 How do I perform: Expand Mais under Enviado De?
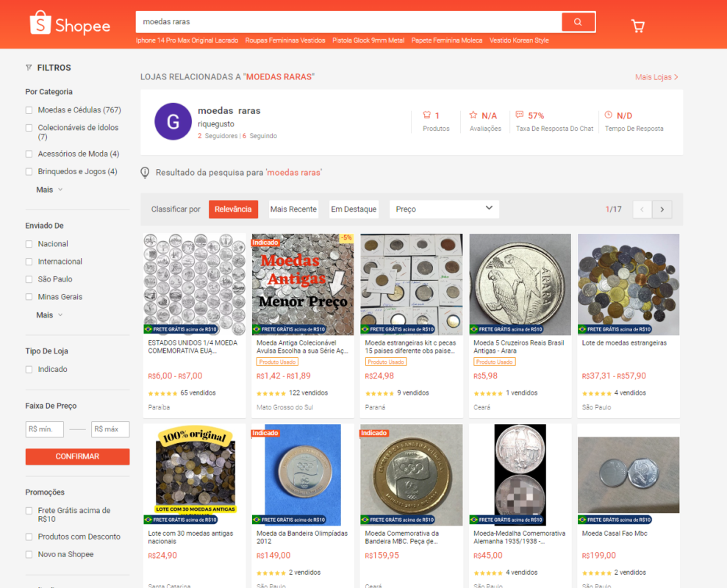(49, 315)
